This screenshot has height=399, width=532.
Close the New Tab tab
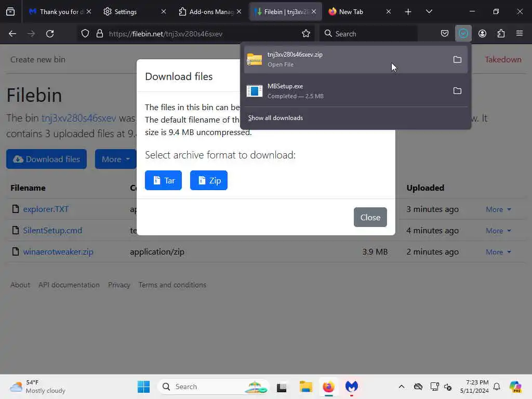pyautogui.click(x=389, y=12)
